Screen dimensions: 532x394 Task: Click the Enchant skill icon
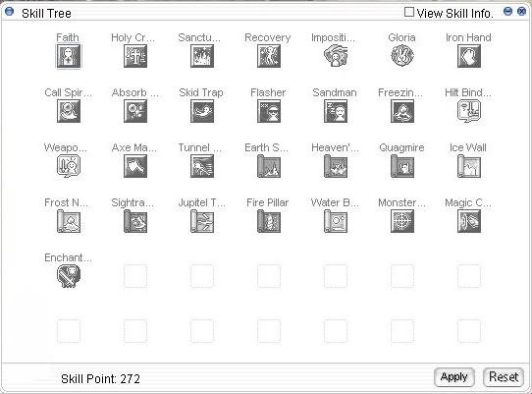click(x=69, y=276)
